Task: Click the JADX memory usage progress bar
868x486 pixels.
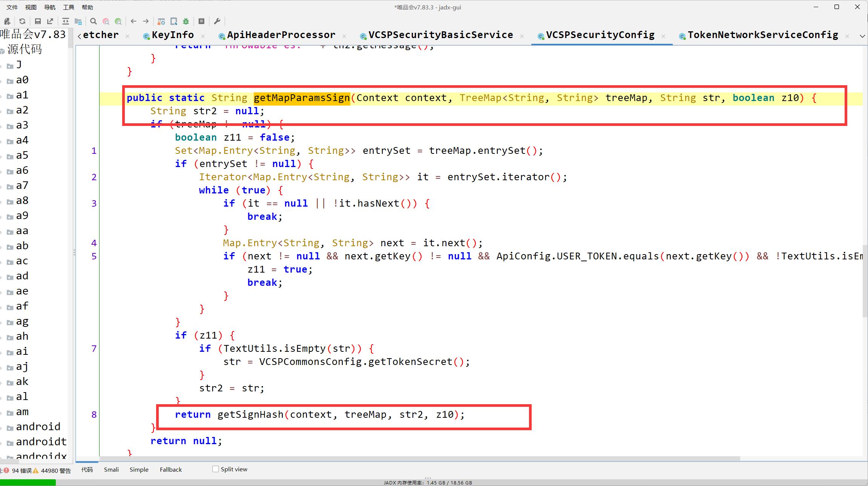Action: (x=434, y=483)
